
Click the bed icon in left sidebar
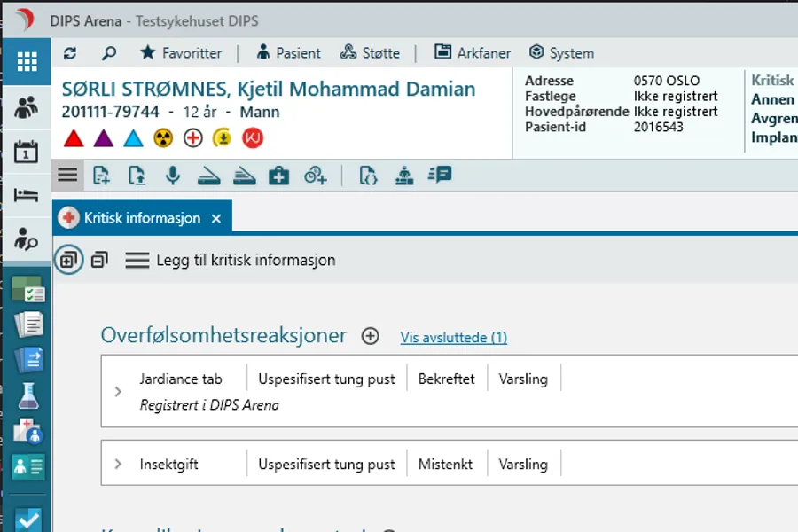[27, 195]
